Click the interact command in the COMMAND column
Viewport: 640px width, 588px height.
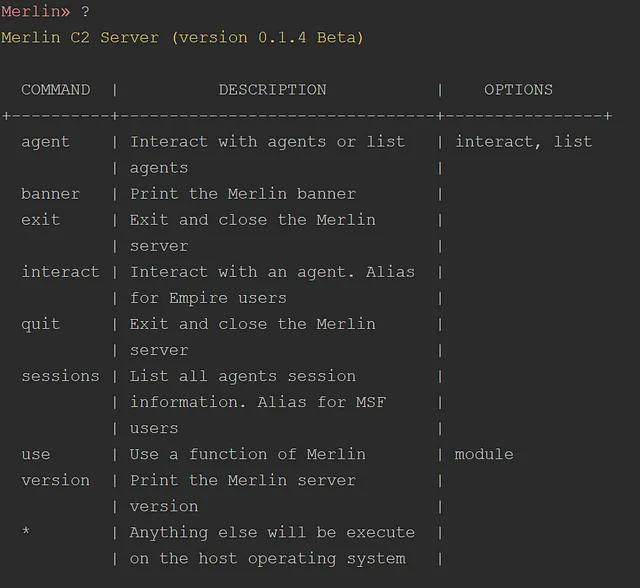click(x=60, y=271)
